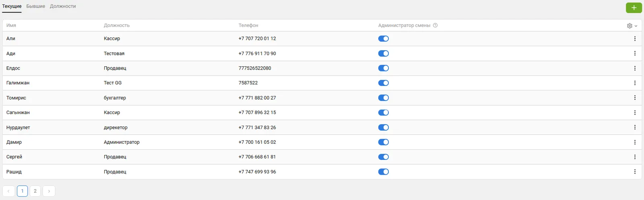The image size is (644, 200).
Task: Toggle shift administrator switch for Дамир
Action: click(383, 142)
